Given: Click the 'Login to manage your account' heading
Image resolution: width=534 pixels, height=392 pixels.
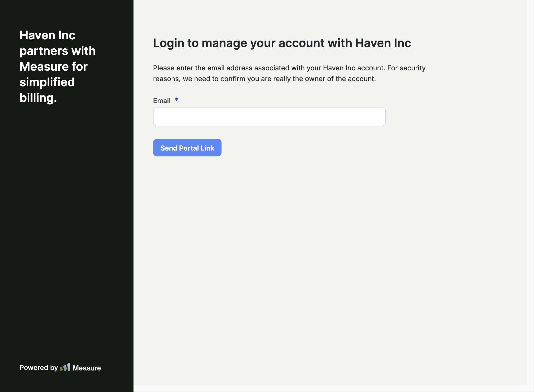Looking at the screenshot, I should [282, 43].
